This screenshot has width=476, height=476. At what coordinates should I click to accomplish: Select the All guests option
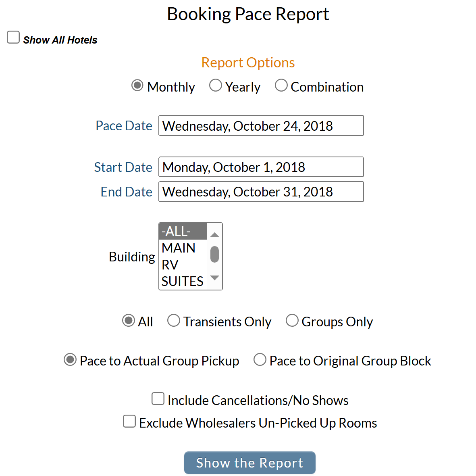pyautogui.click(x=128, y=320)
